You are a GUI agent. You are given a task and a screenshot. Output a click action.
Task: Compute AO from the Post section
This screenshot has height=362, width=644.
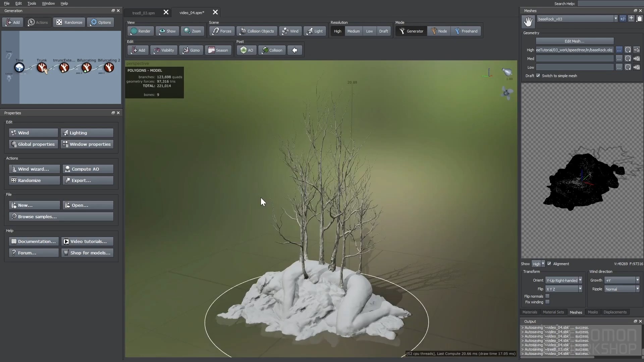[246, 50]
